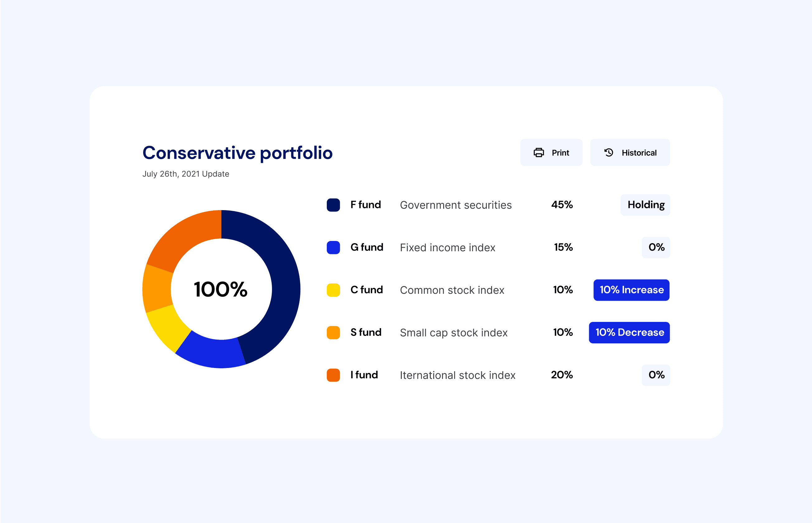Click the I fund 0% badge
812x523 pixels.
656,375
